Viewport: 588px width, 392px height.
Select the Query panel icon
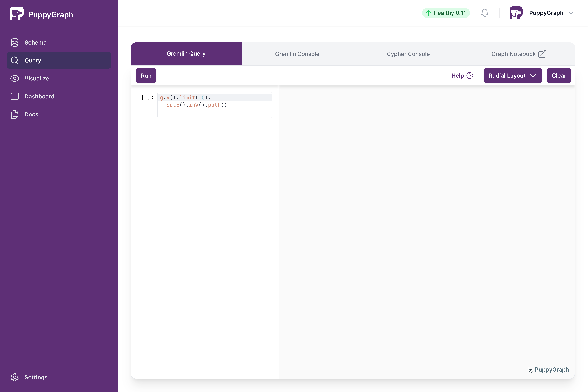tap(14, 60)
